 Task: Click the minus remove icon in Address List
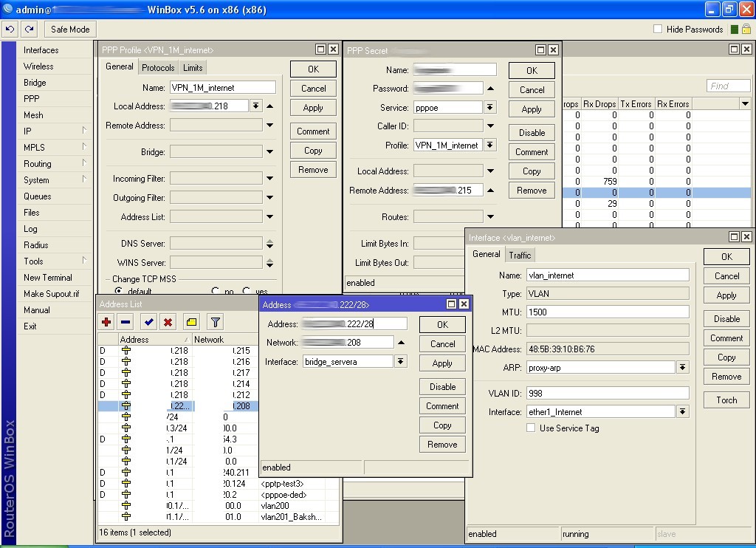(x=126, y=322)
